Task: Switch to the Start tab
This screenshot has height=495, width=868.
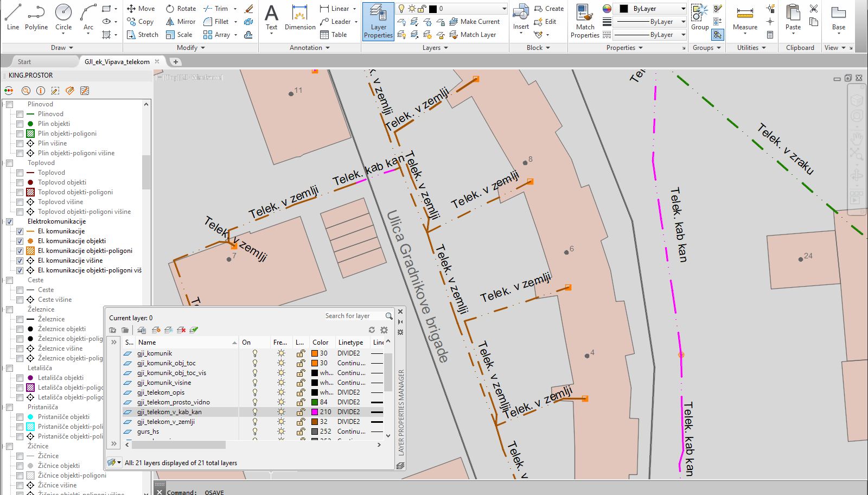Action: (x=24, y=62)
